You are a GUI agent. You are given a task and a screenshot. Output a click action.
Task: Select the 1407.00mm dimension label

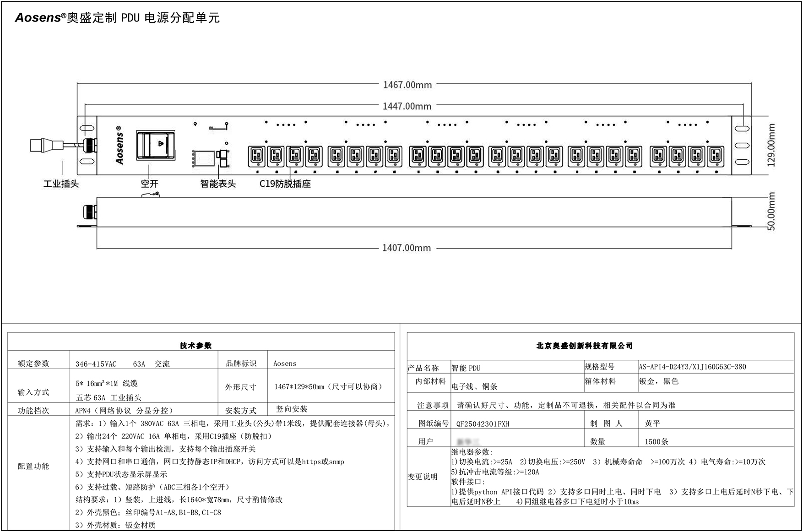[407, 248]
